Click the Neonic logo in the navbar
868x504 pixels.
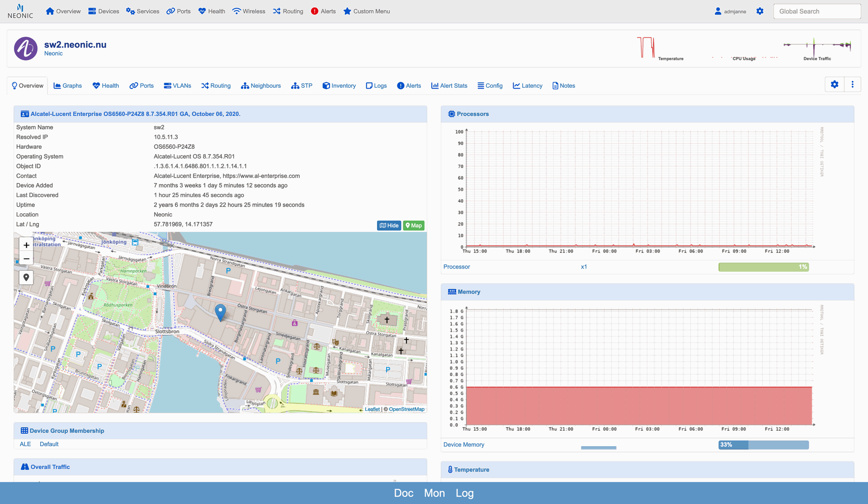20,11
